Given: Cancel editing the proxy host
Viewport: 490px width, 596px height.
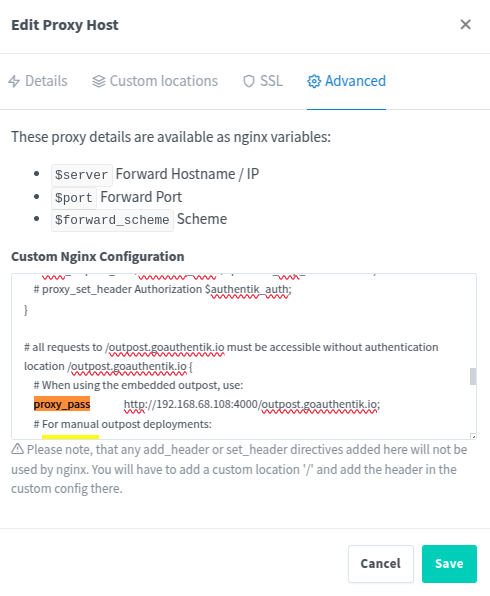Looking at the screenshot, I should click(381, 564).
